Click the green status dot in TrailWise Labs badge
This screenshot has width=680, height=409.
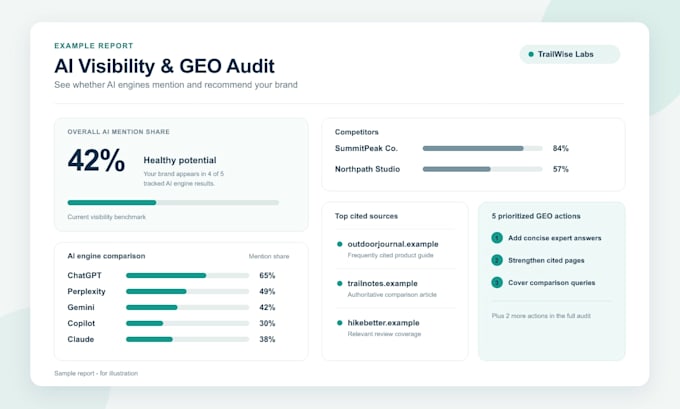coord(531,54)
